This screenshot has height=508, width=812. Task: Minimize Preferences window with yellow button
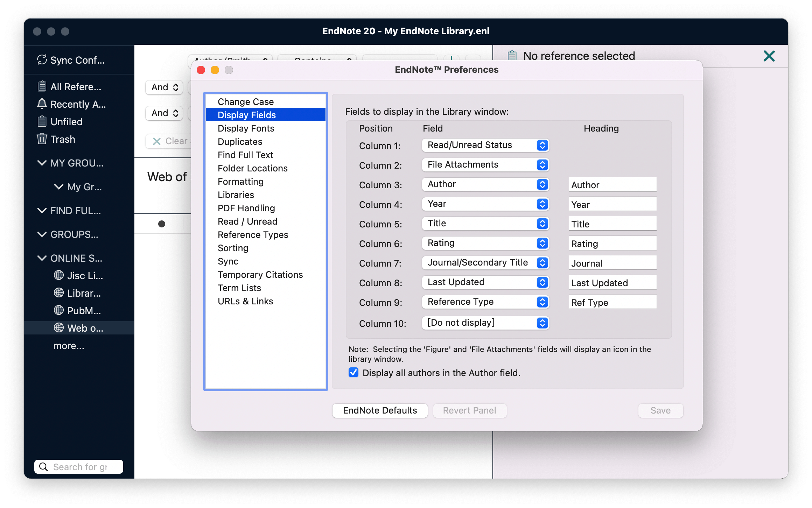[x=215, y=70]
